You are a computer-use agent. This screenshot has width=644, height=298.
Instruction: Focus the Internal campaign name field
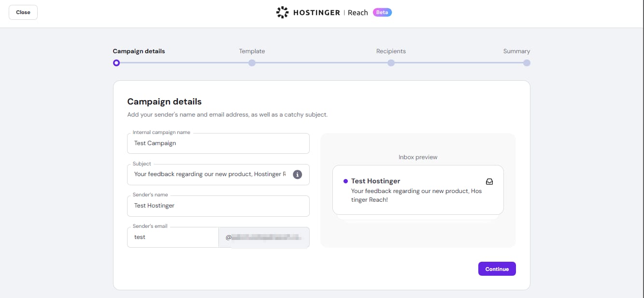click(218, 144)
